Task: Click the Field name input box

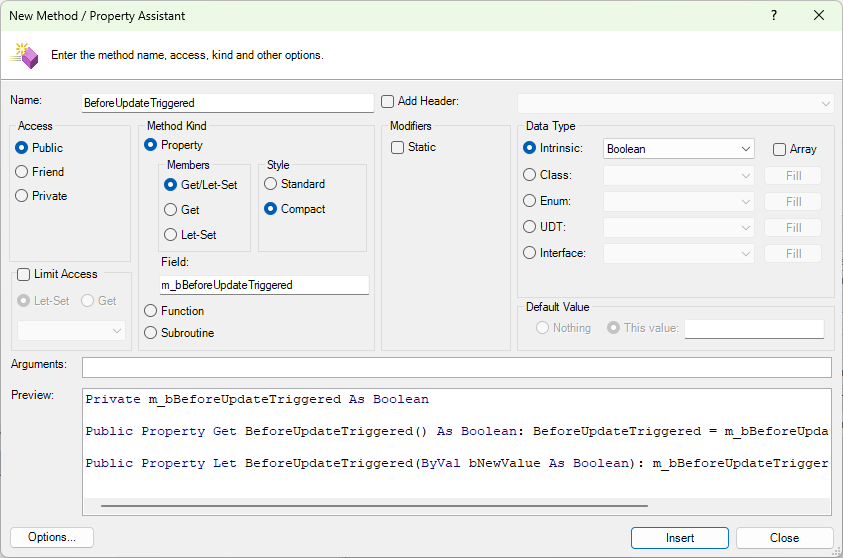Action: click(x=264, y=285)
